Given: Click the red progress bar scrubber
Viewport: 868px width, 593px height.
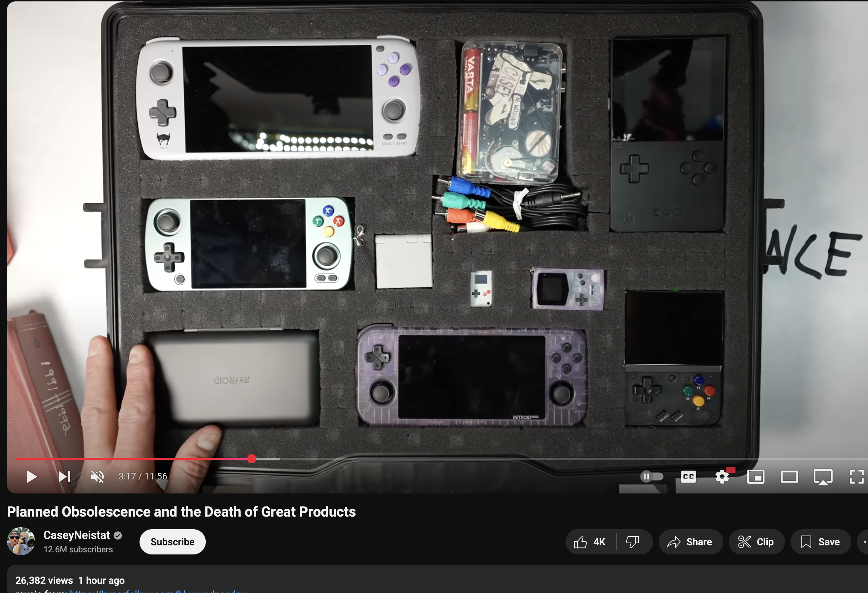Looking at the screenshot, I should [252, 458].
